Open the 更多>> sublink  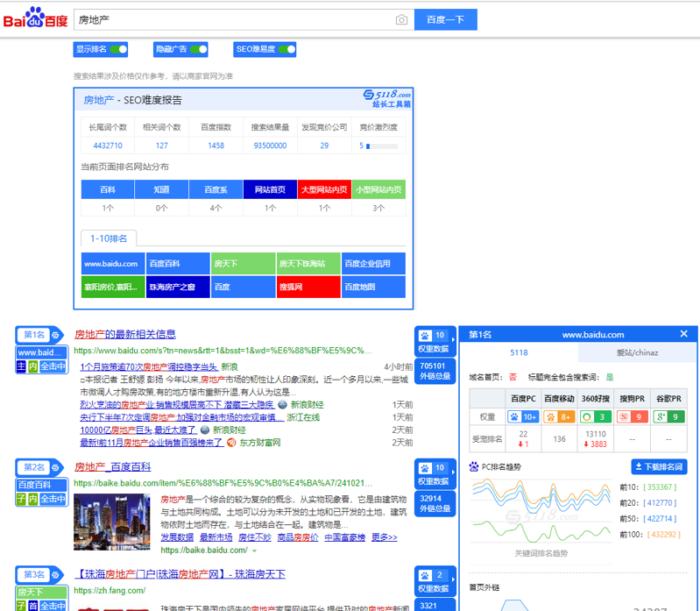385,537
